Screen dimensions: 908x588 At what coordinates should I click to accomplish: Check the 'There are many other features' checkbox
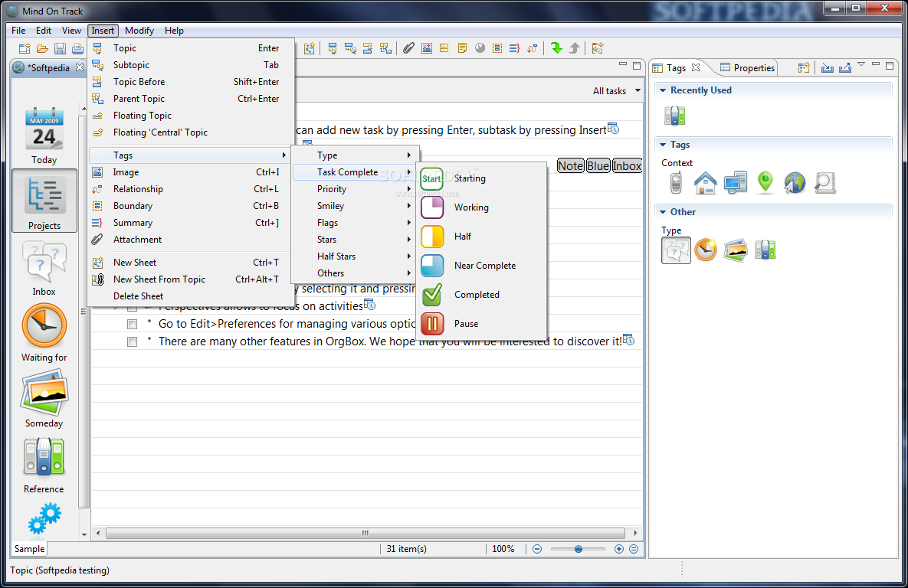tap(132, 342)
